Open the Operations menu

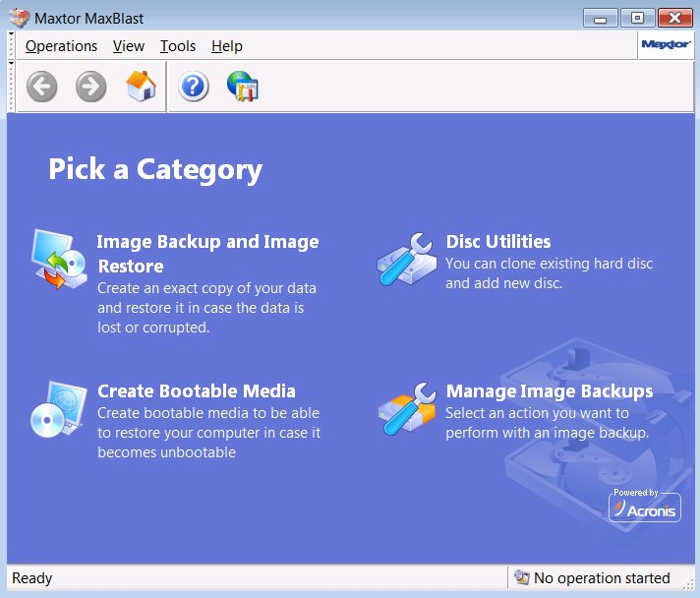click(x=61, y=46)
